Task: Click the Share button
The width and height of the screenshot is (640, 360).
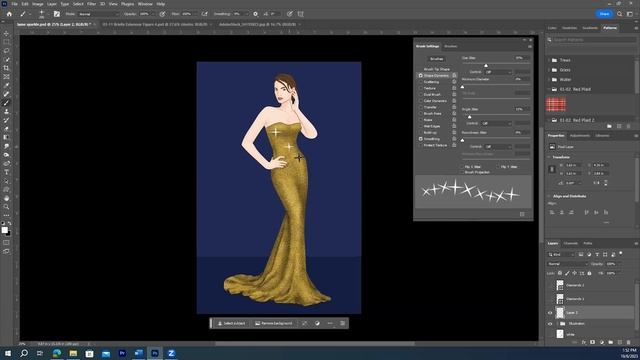Action: pyautogui.click(x=604, y=14)
